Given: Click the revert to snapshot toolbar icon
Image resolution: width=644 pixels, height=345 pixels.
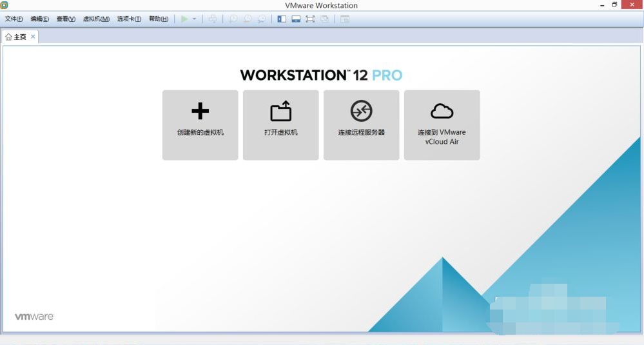Looking at the screenshot, I should [x=247, y=19].
